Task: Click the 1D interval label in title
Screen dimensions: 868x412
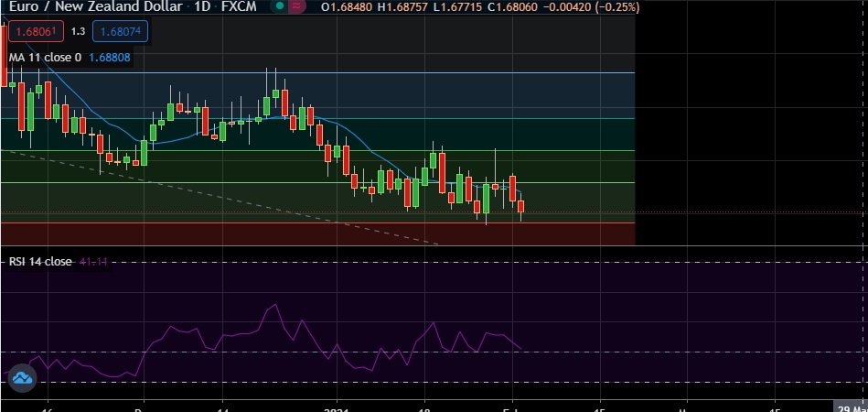Action: [201, 6]
